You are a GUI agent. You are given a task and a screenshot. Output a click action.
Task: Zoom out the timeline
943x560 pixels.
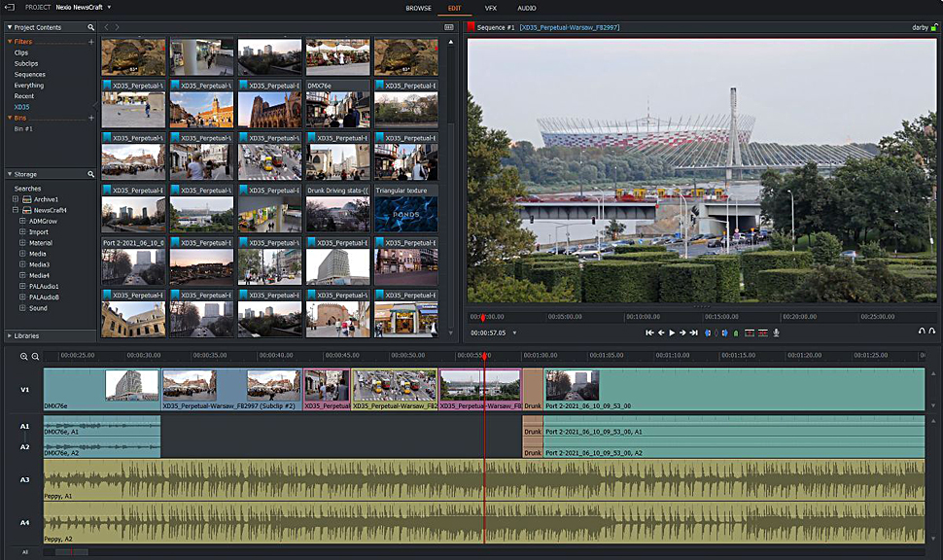pyautogui.click(x=35, y=356)
